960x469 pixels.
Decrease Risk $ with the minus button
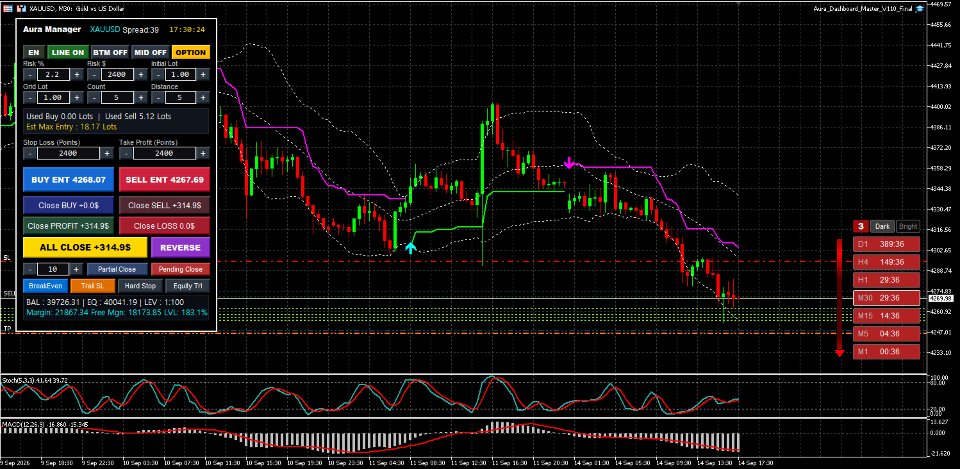click(x=94, y=75)
